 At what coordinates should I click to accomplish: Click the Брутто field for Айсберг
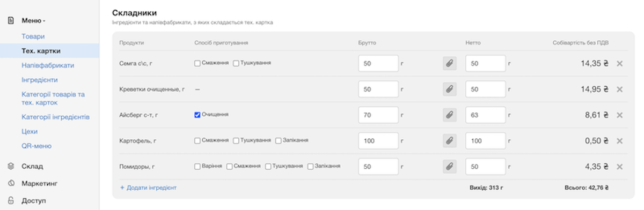click(x=378, y=115)
